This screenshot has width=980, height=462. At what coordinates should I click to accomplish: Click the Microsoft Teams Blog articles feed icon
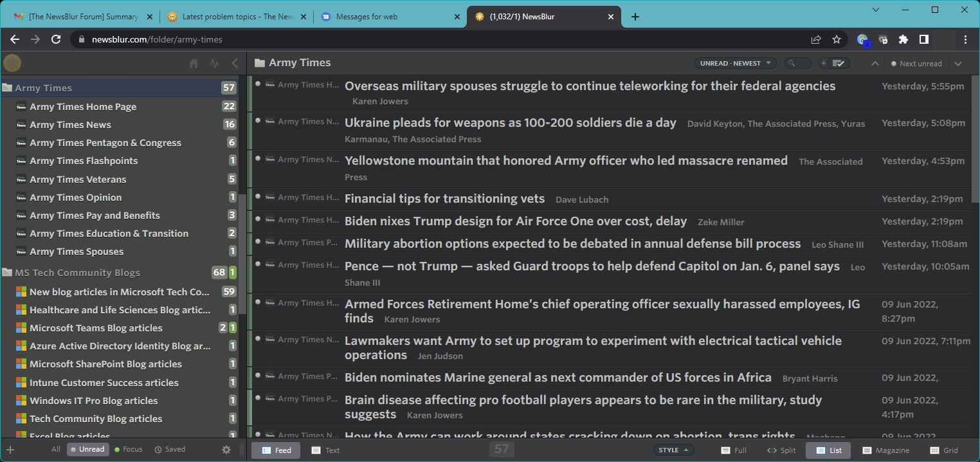[21, 328]
